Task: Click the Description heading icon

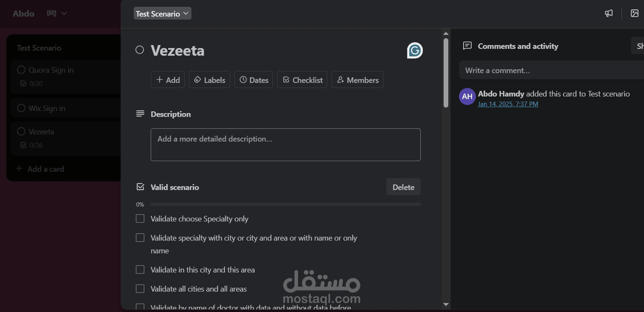Action: pos(140,114)
